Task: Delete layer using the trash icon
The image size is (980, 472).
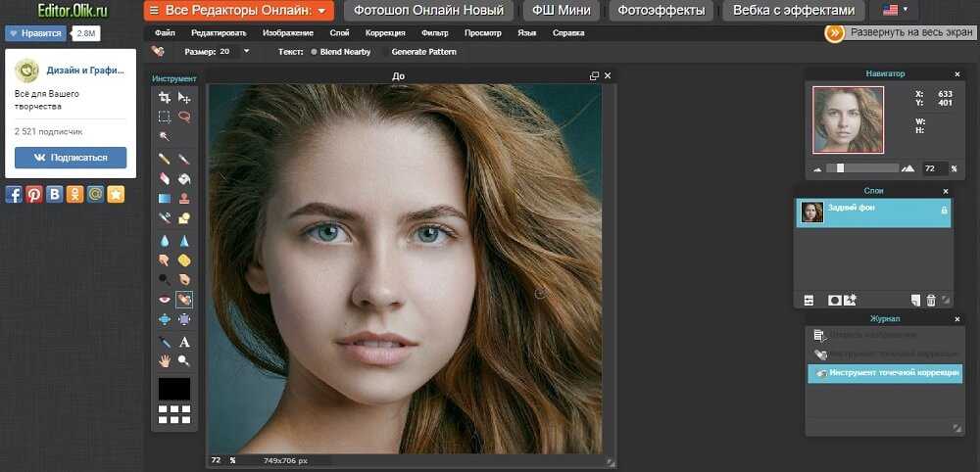Action: coord(931,300)
